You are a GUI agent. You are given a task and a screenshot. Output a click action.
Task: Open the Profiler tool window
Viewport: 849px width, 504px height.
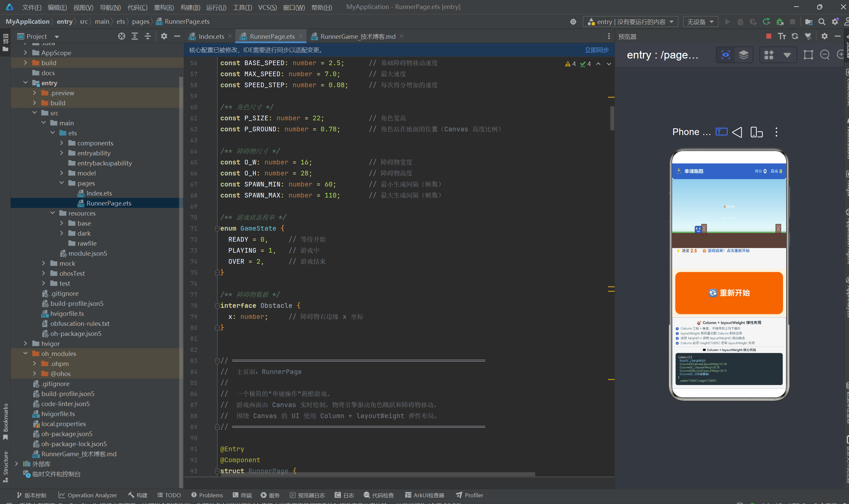(x=469, y=495)
